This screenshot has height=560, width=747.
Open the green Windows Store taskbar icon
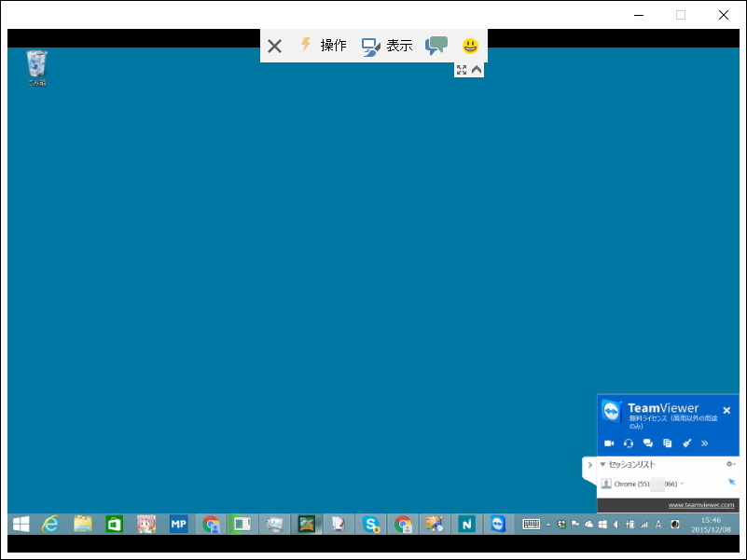click(115, 525)
